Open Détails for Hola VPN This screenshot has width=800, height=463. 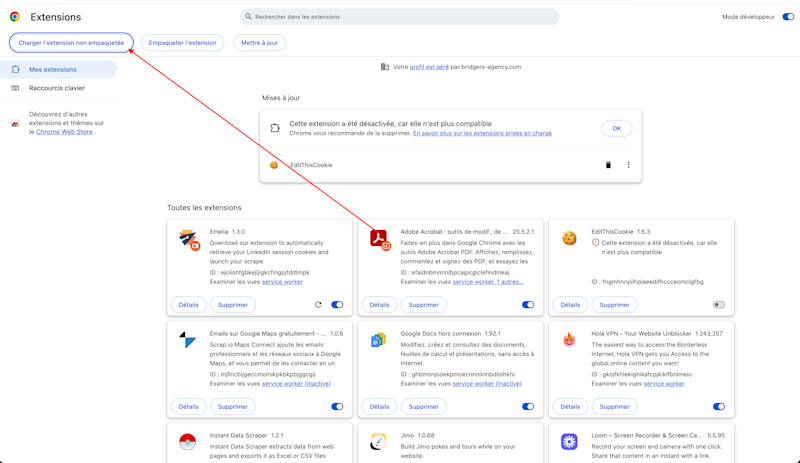(570, 407)
